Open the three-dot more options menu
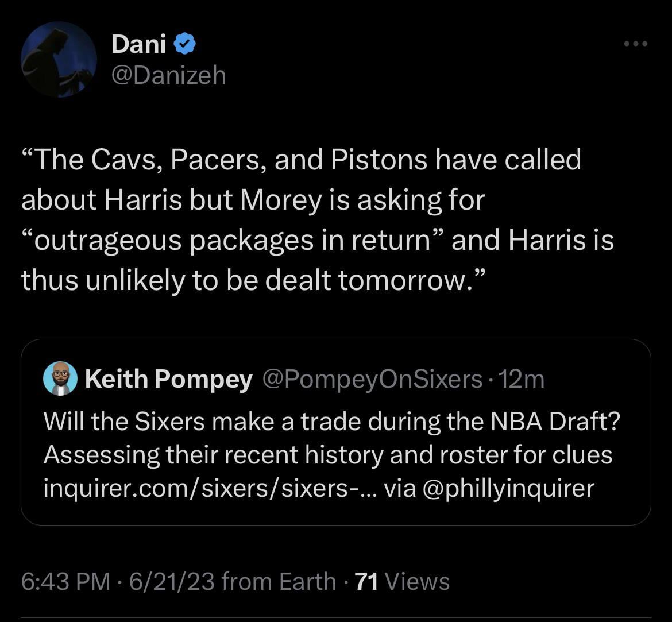 tap(636, 44)
